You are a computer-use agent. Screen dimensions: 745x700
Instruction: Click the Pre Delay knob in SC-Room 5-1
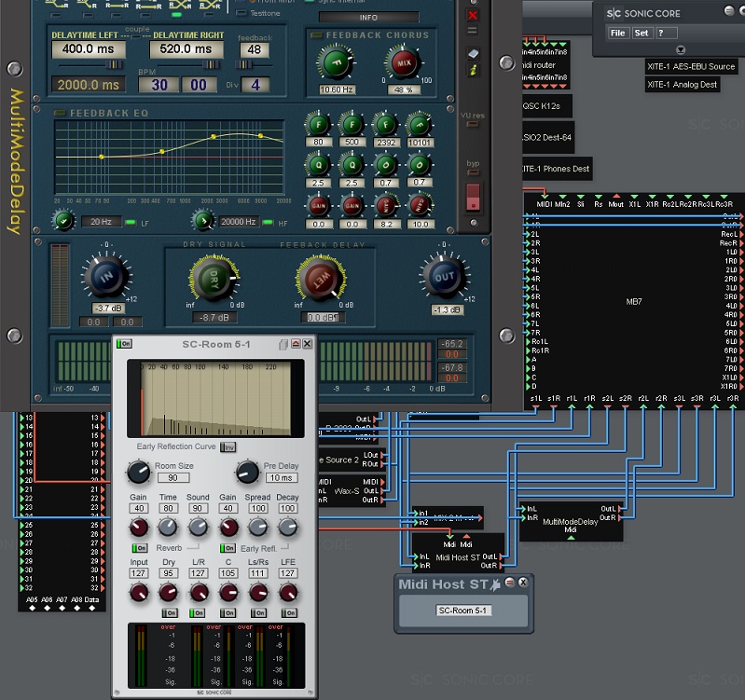click(247, 472)
